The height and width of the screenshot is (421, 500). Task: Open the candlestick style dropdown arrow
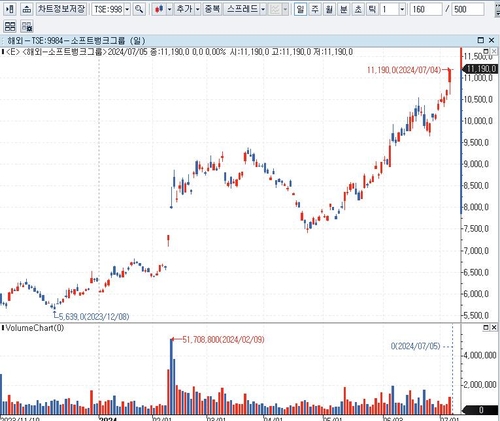coord(169,9)
